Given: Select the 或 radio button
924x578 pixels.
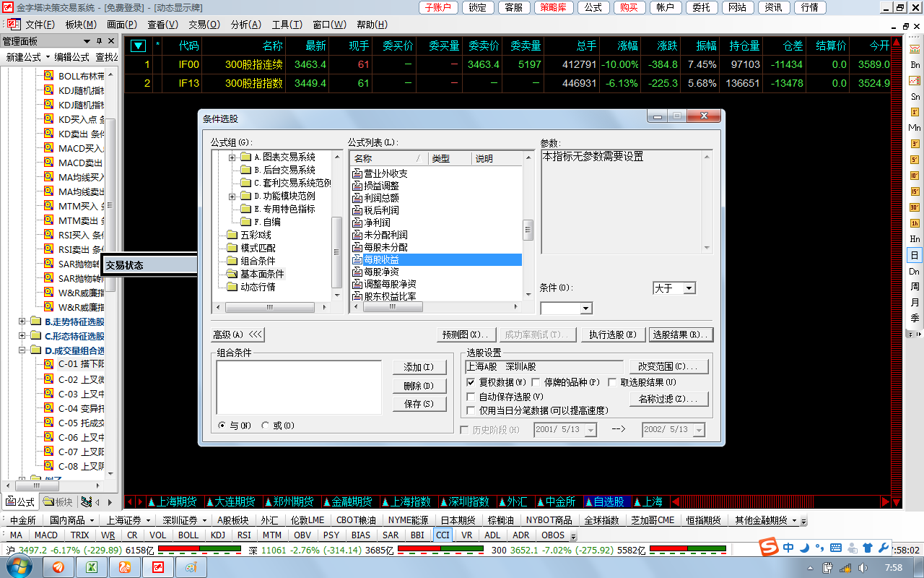Looking at the screenshot, I should 266,426.
